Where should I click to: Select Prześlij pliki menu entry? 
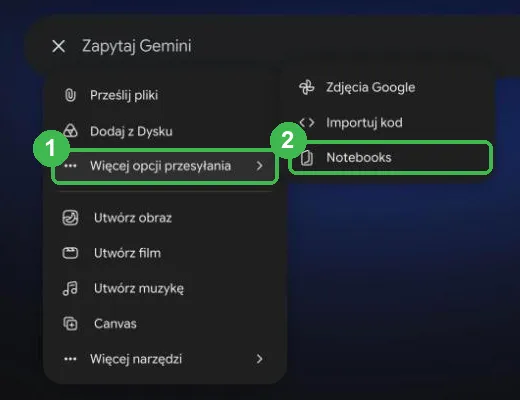click(x=165, y=95)
